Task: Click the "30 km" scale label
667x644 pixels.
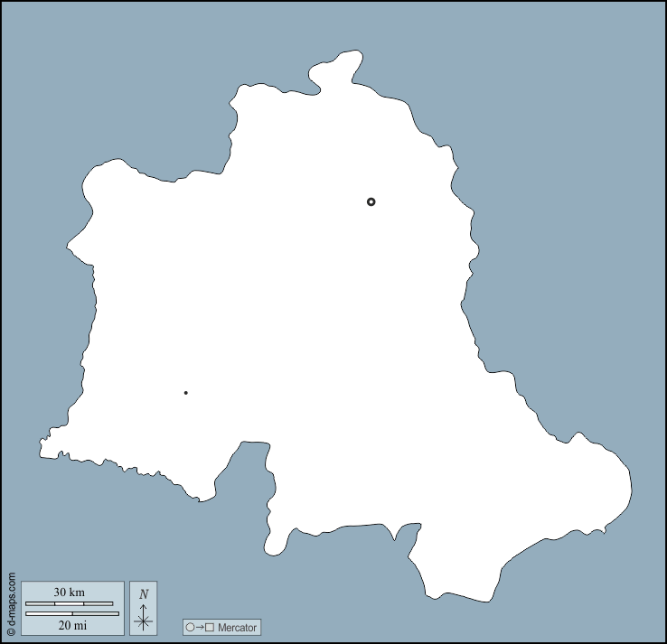Action: click(69, 593)
